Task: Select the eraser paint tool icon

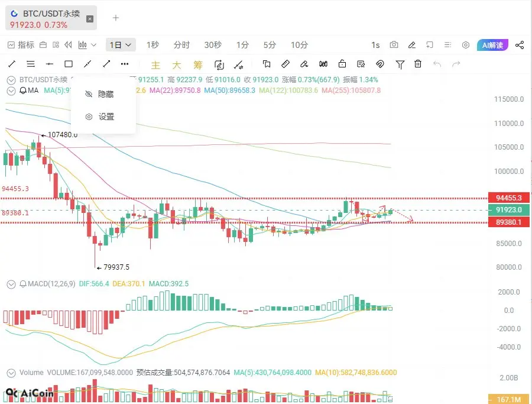Action: [304, 64]
